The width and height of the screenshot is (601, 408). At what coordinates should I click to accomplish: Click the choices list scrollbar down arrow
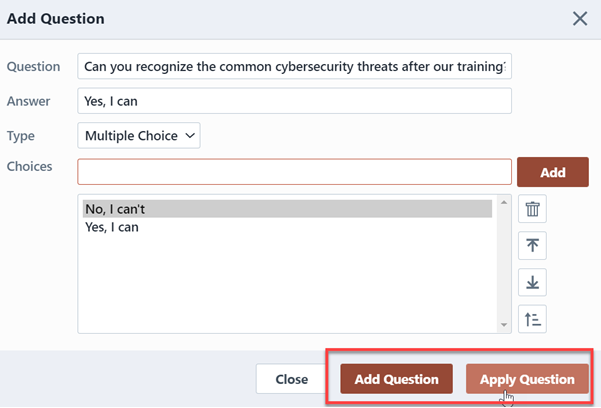(x=504, y=325)
